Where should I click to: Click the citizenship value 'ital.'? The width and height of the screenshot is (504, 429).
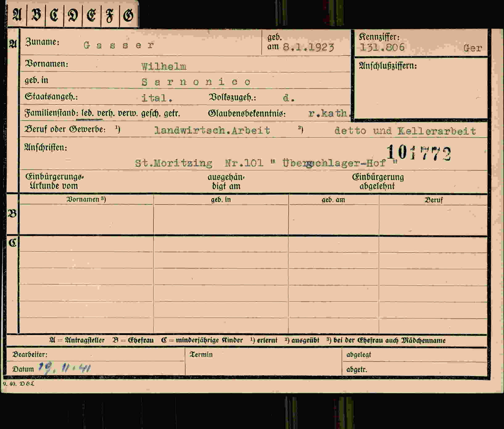coord(157,98)
